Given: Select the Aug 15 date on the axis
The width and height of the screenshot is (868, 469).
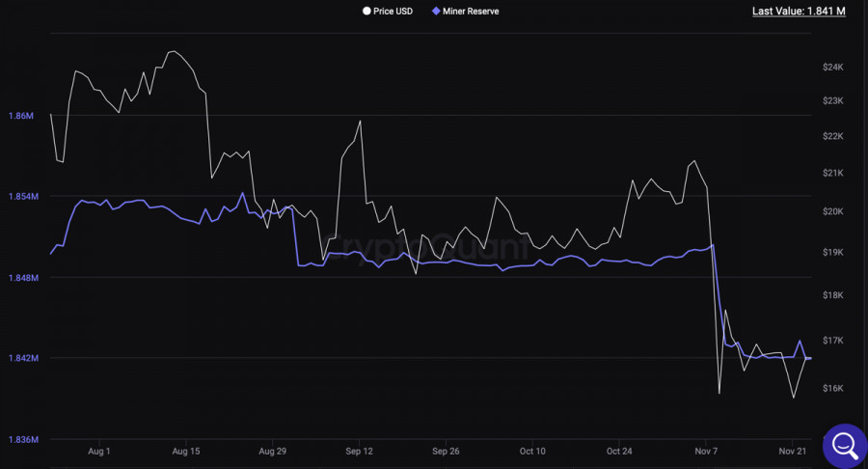Looking at the screenshot, I should (x=186, y=451).
